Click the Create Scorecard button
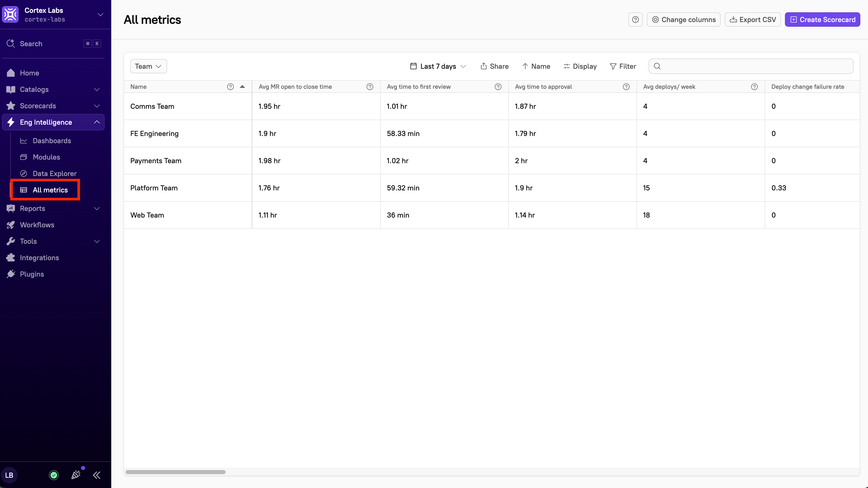The image size is (868, 488). (x=822, y=19)
